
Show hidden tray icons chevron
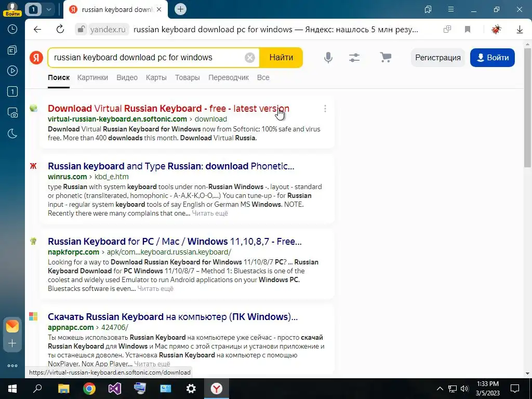pos(440,389)
